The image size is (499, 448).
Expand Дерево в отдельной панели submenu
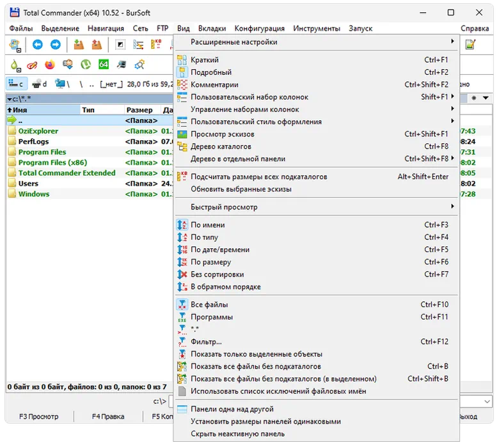(316, 159)
